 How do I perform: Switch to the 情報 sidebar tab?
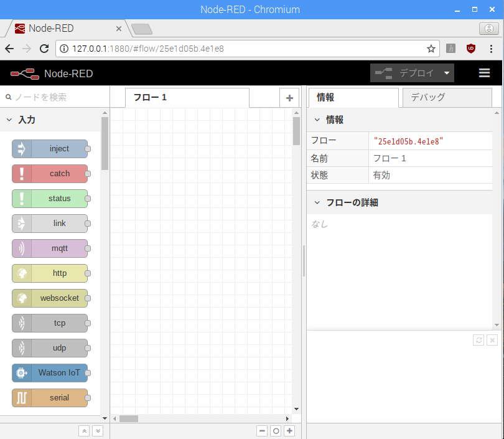coord(353,98)
